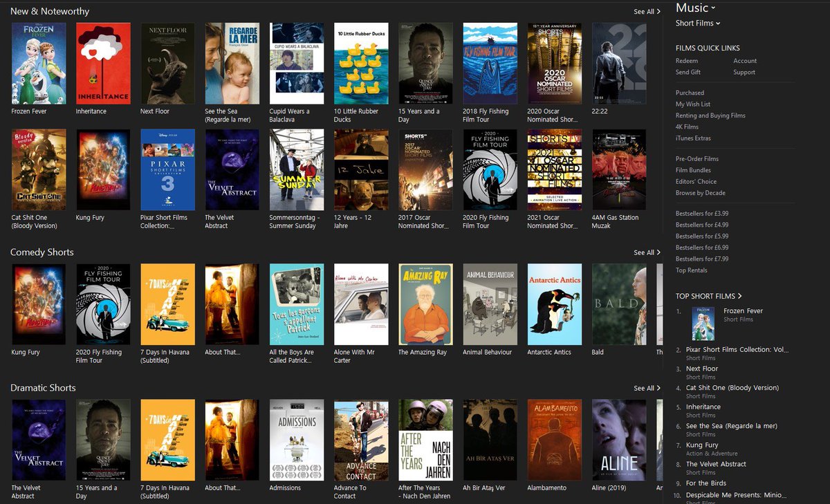Viewport: 830px width, 504px height.
Task: Expand the Short Films genre dropdown
Action: pyautogui.click(x=698, y=24)
